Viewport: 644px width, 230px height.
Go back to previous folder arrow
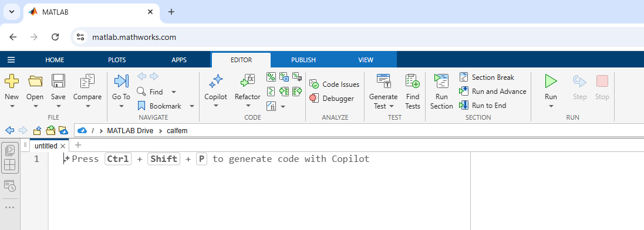pyautogui.click(x=10, y=131)
